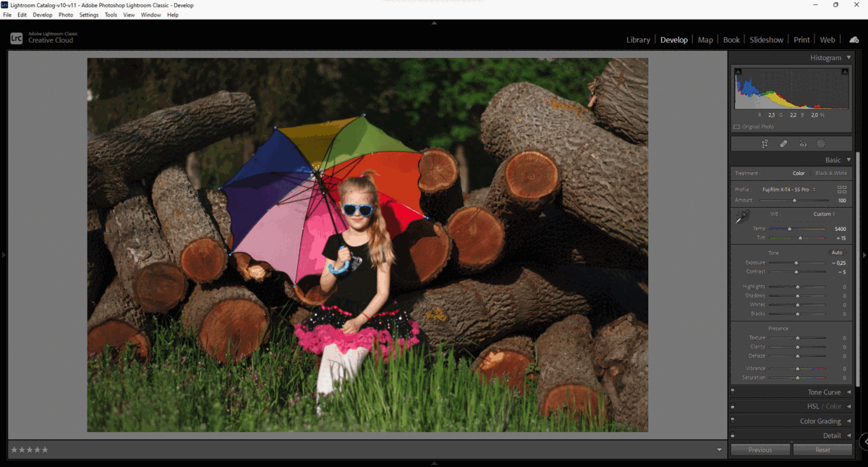This screenshot has width=868, height=467.
Task: Open the WB Custom preset dropdown
Action: coord(824,214)
